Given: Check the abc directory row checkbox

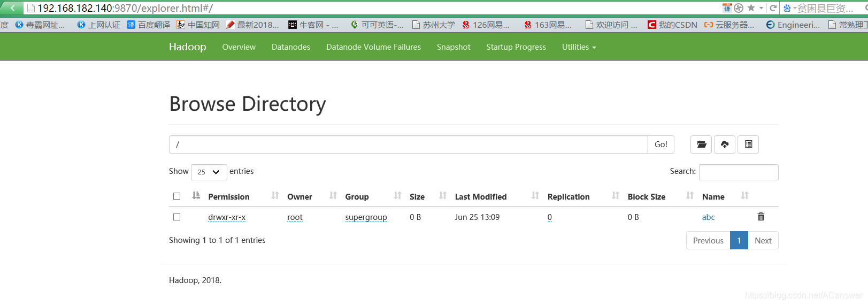Looking at the screenshot, I should pyautogui.click(x=176, y=217).
